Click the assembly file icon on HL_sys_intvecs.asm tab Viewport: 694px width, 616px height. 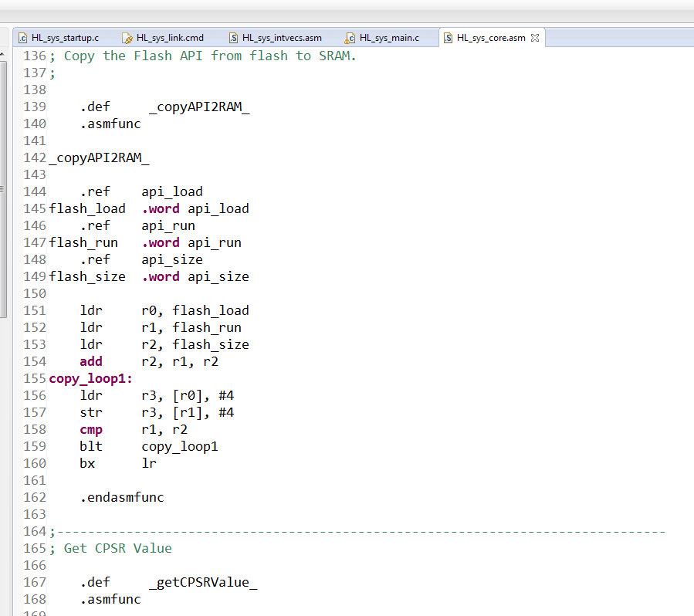pyautogui.click(x=233, y=38)
